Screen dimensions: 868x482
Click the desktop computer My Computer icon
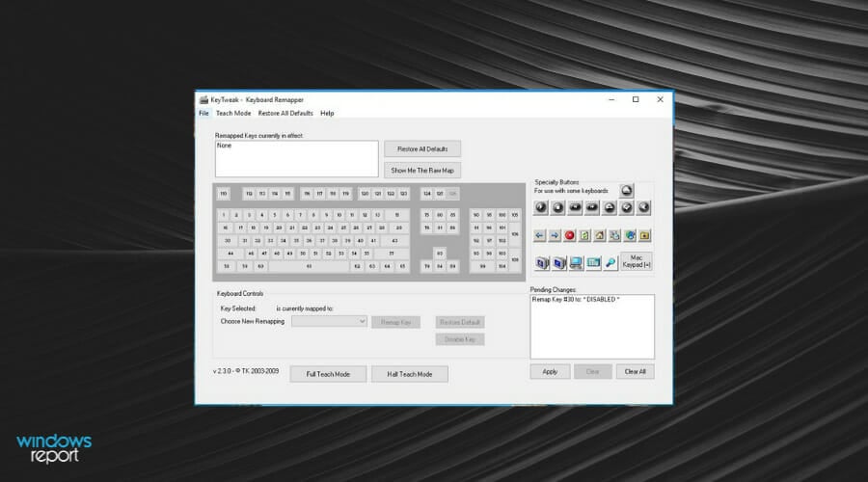coord(576,263)
